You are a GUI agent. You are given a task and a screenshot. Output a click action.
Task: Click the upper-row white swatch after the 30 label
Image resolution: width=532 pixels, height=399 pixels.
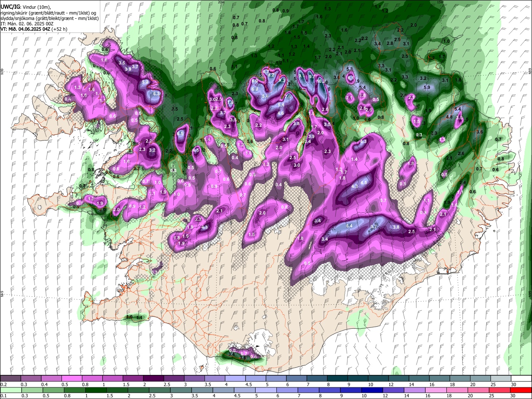[520, 379]
